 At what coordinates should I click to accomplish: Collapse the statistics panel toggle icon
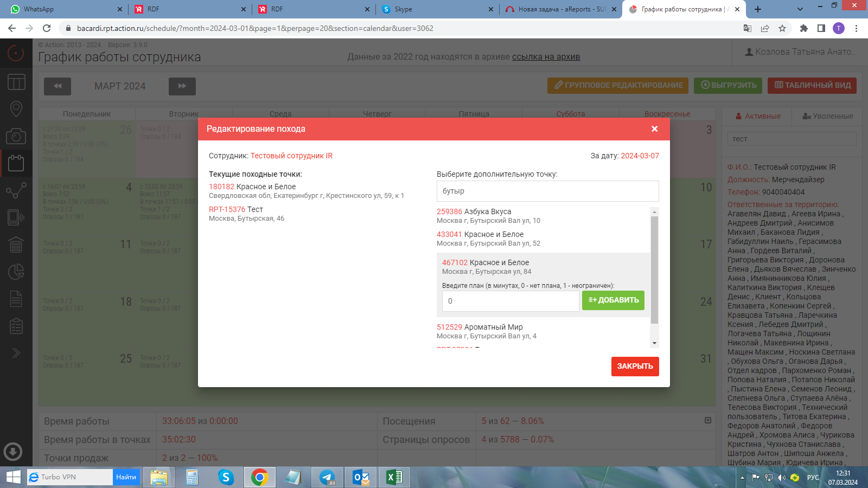[x=707, y=420]
